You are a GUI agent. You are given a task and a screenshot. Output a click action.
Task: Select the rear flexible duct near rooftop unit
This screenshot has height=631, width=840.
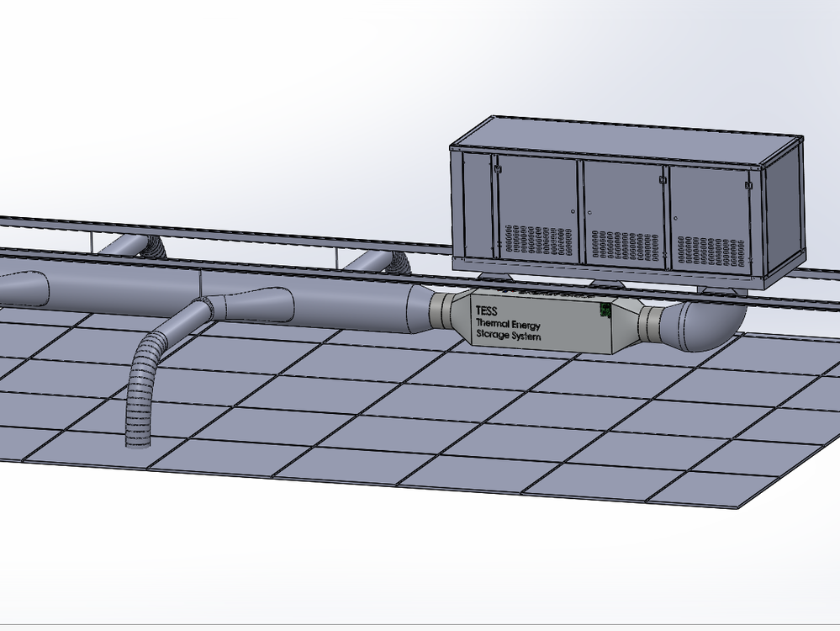point(383,262)
